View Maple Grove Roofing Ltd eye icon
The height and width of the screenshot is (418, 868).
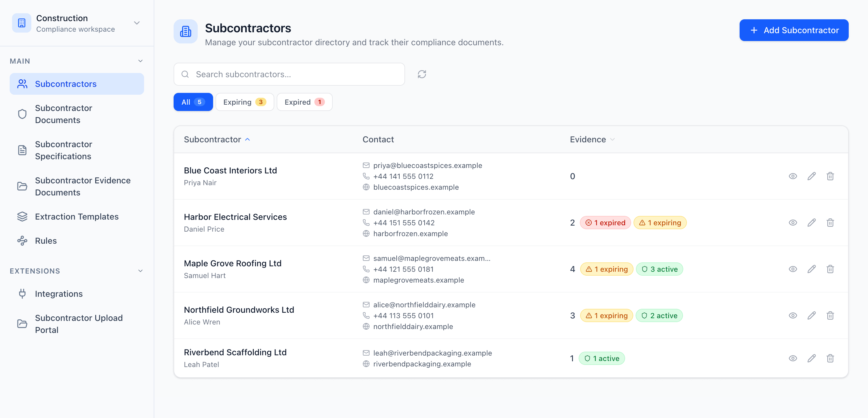(x=793, y=269)
